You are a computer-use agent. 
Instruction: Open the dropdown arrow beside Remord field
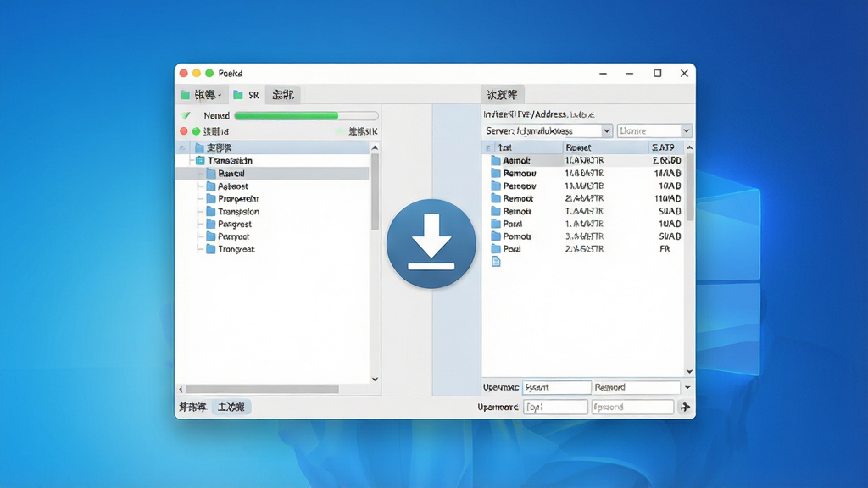(687, 387)
